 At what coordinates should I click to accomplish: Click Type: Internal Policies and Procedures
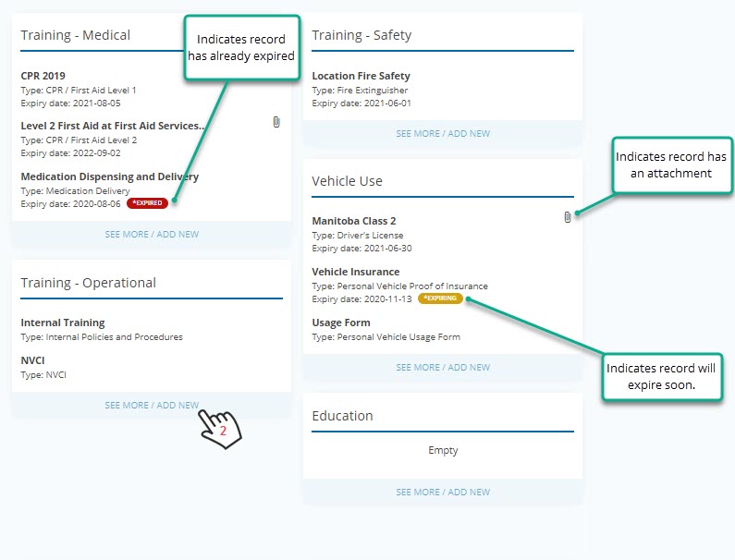click(102, 337)
